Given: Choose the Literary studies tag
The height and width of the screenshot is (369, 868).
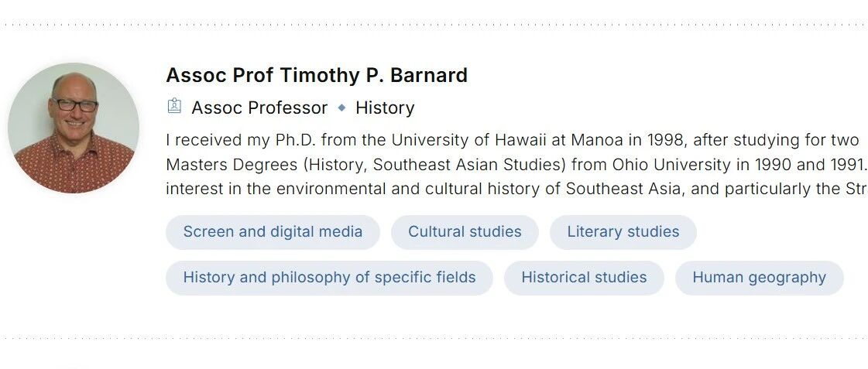Looking at the screenshot, I should 623,232.
